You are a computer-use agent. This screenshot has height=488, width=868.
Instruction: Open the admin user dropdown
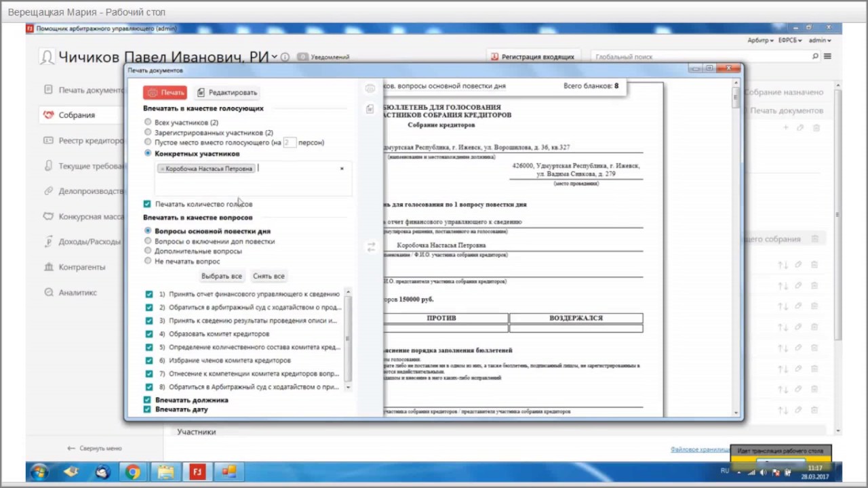pyautogui.click(x=819, y=41)
